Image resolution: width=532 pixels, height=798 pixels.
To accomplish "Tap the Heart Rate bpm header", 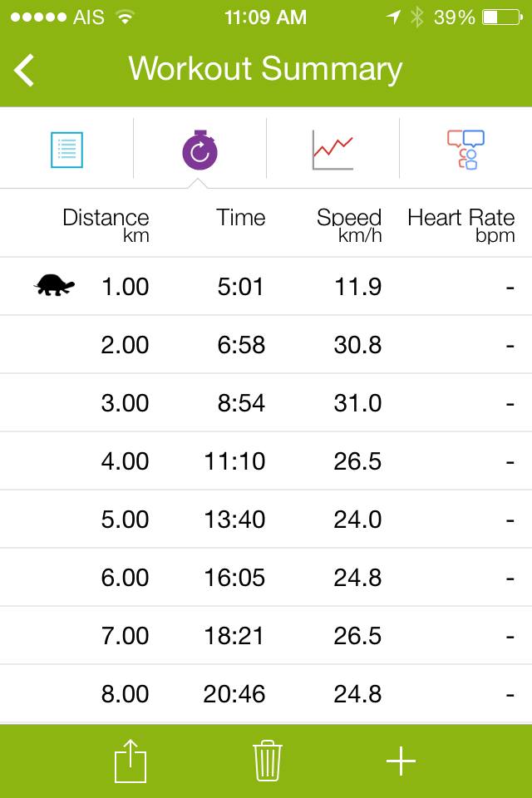I will (461, 224).
